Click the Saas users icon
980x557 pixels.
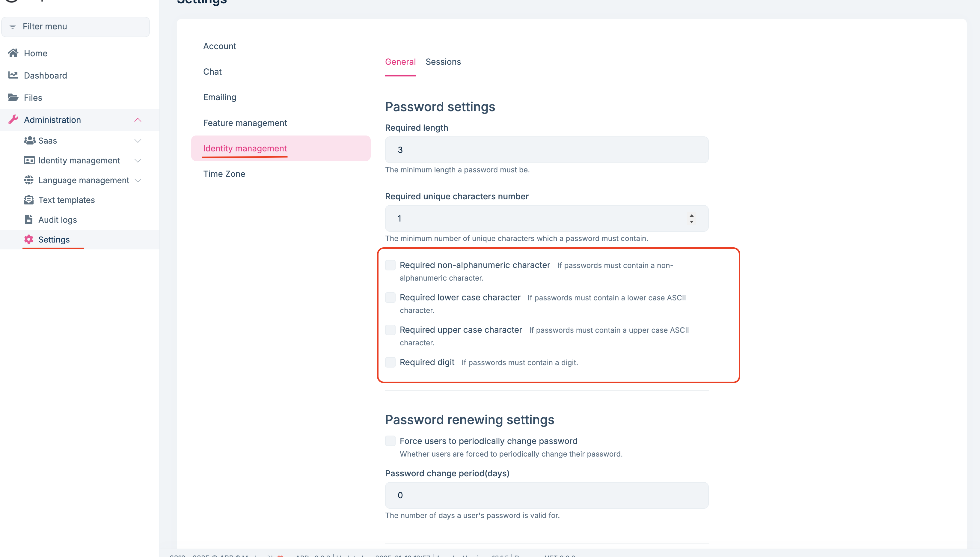point(29,140)
